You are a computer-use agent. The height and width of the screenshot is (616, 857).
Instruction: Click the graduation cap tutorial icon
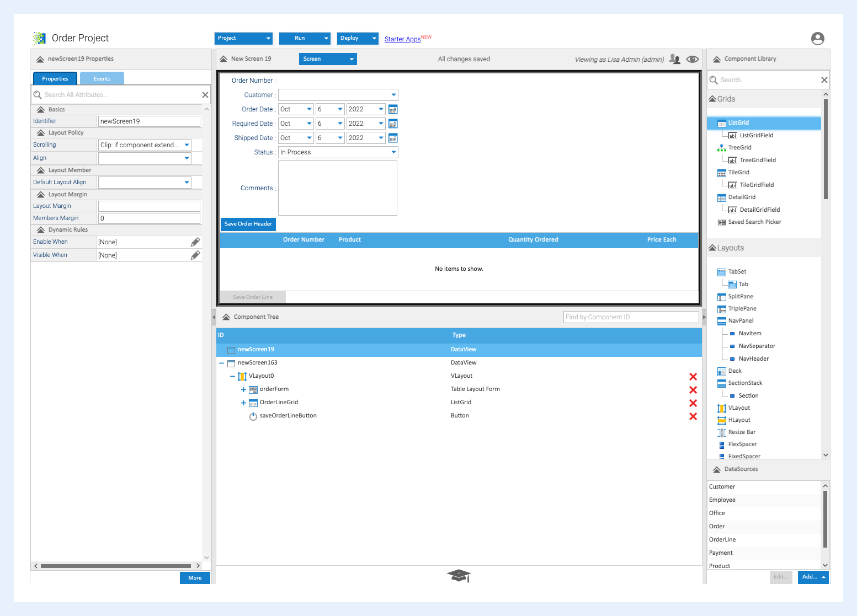click(x=459, y=576)
